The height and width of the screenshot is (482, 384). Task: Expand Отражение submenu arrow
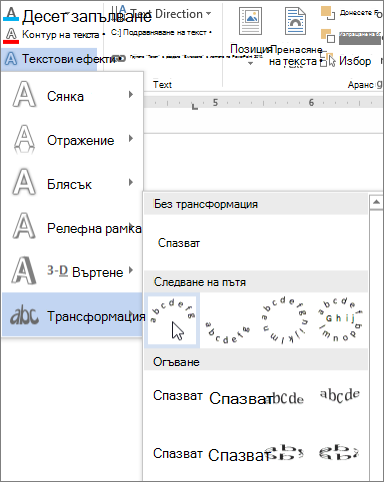(x=131, y=139)
